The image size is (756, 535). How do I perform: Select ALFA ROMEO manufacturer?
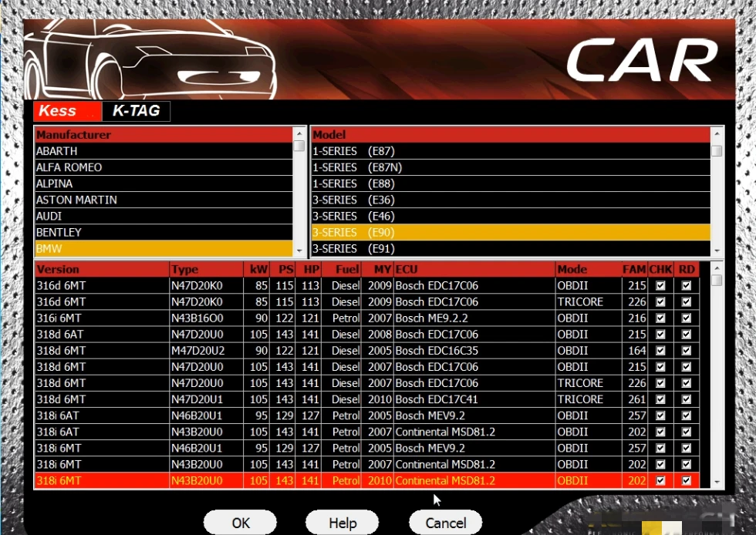pyautogui.click(x=164, y=167)
